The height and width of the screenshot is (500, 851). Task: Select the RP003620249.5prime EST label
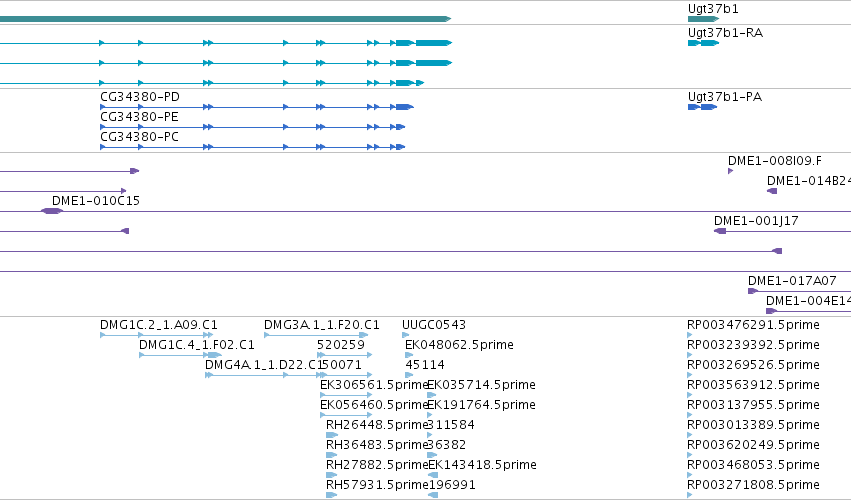pos(753,445)
